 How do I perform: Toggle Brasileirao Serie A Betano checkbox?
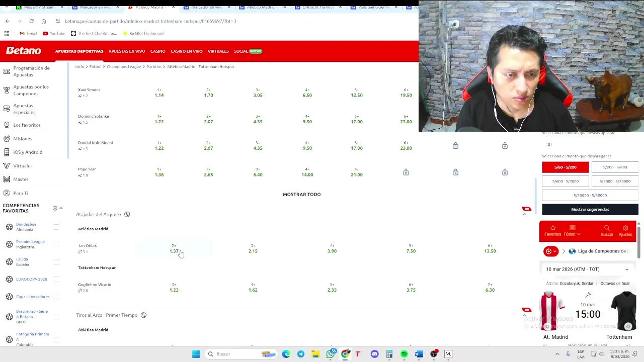pos(56,317)
